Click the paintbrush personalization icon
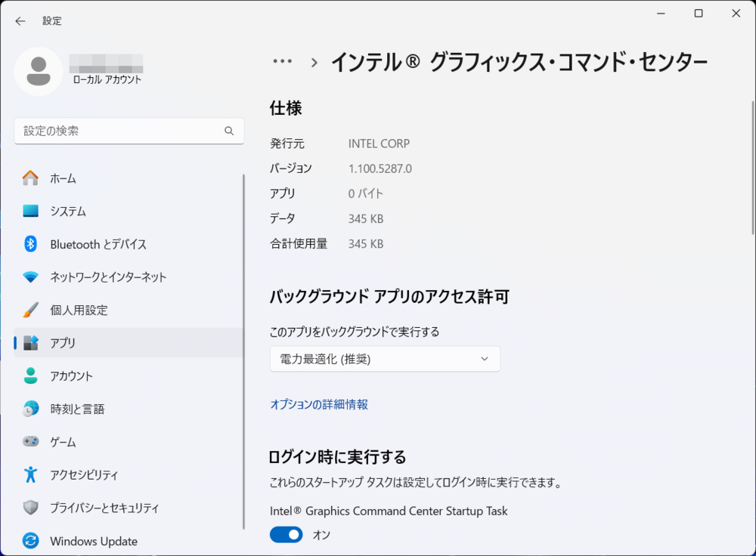756x556 pixels. [x=30, y=310]
